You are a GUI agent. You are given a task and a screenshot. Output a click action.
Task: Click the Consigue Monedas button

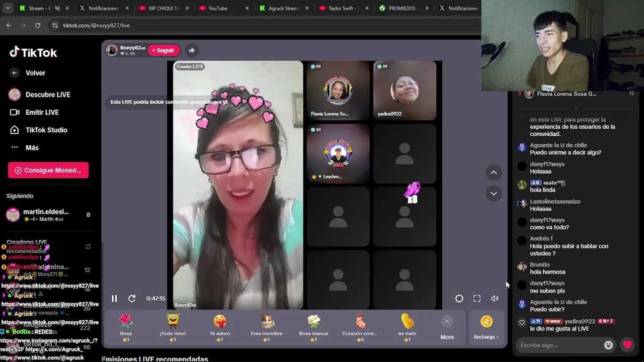48,170
